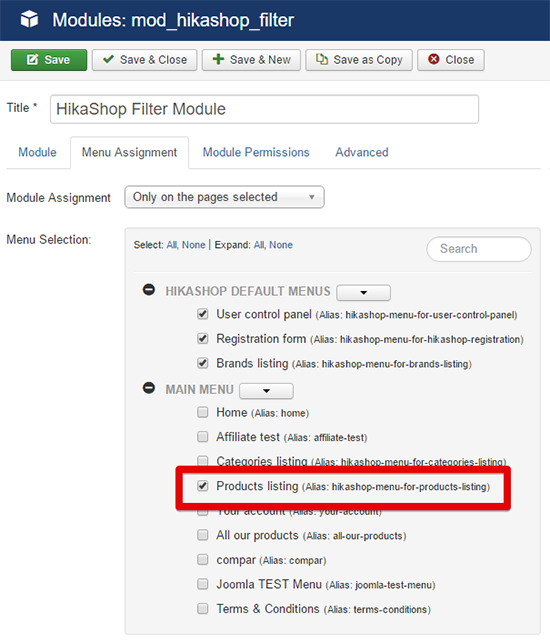Open the dropdown beside Main Menu heading

(266, 390)
